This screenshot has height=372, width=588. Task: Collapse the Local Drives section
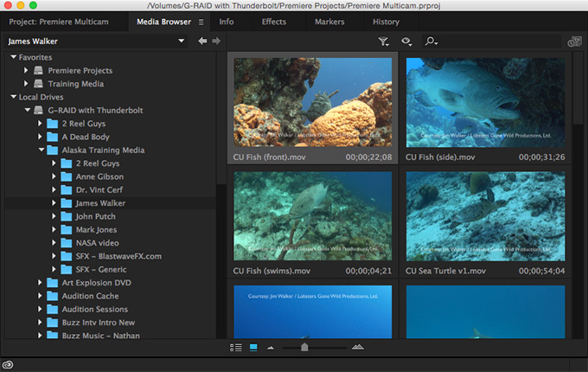[x=14, y=97]
